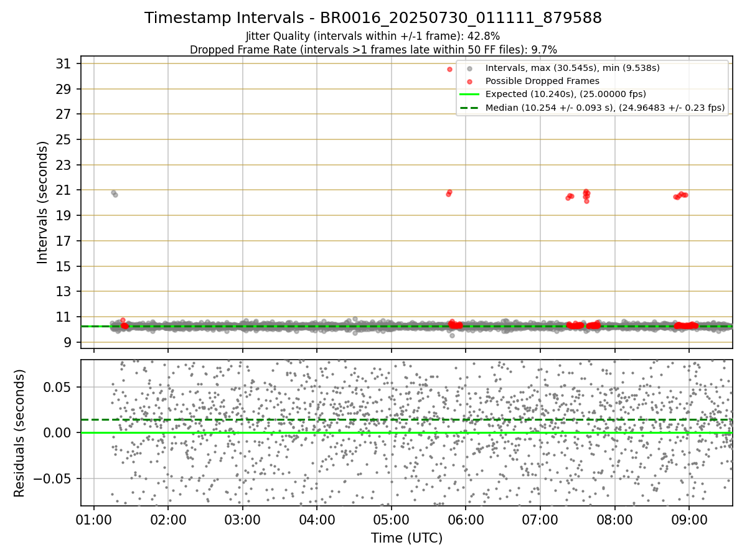Click the 'Time (UTC)' x-axis label
747x560 pixels.
[x=406, y=538]
